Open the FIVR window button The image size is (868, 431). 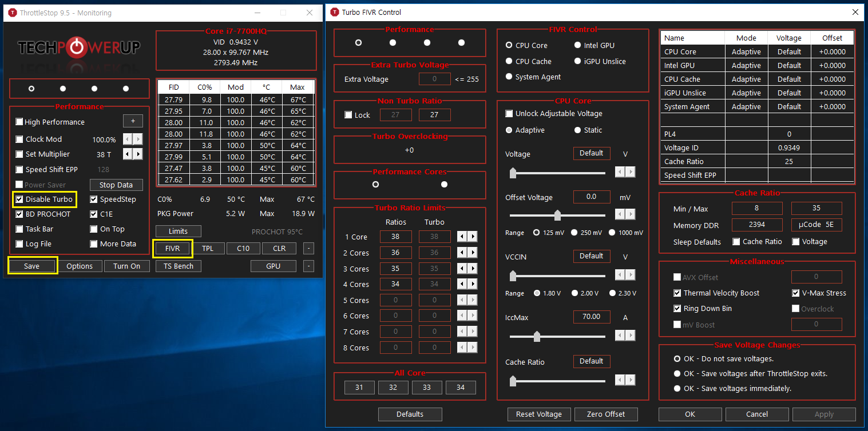click(173, 248)
